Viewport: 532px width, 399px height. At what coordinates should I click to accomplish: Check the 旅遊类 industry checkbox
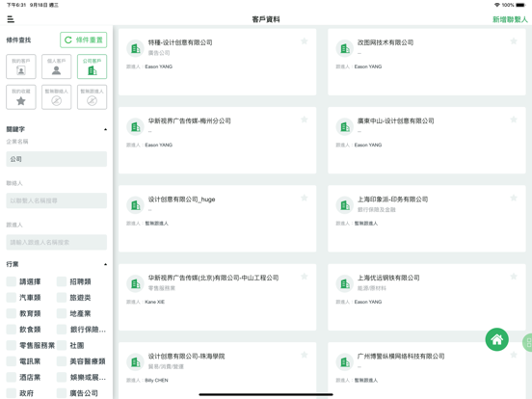point(62,298)
